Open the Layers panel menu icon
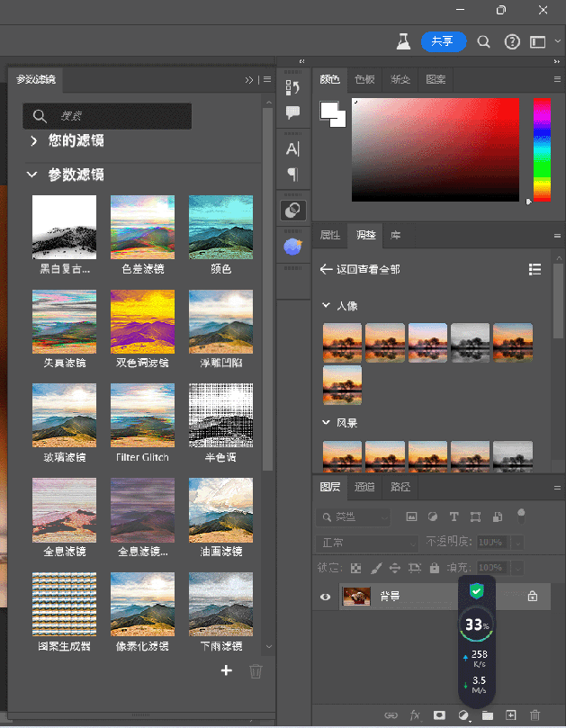 pyautogui.click(x=557, y=488)
